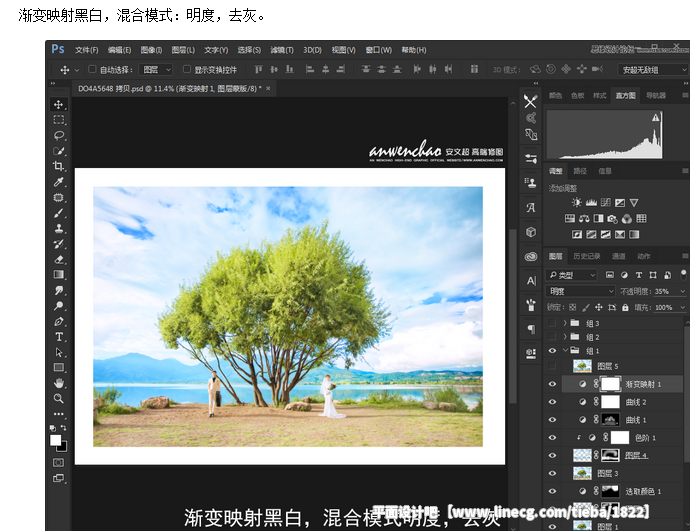The width and height of the screenshot is (690, 531).
Task: Hide the 渐变映射 1 layer
Action: [552, 384]
